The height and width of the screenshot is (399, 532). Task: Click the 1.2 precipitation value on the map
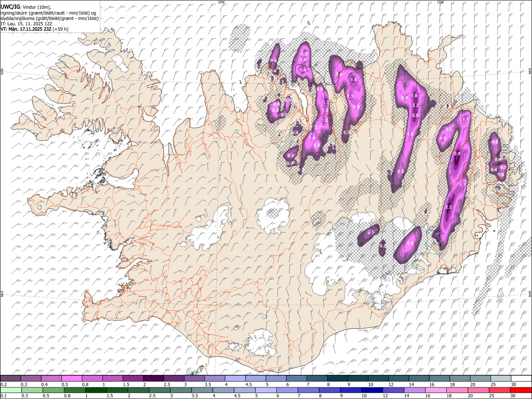tap(325, 120)
